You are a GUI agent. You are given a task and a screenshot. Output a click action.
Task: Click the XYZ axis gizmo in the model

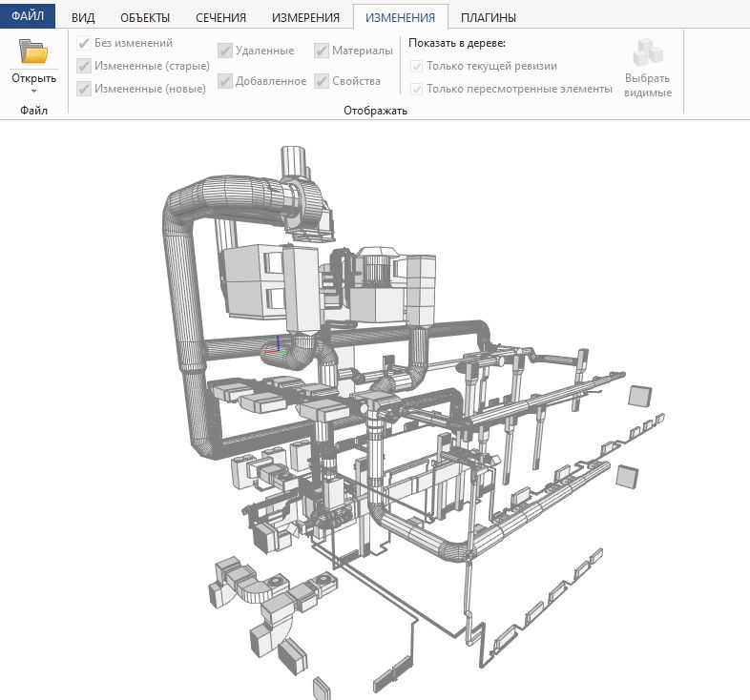(x=276, y=346)
